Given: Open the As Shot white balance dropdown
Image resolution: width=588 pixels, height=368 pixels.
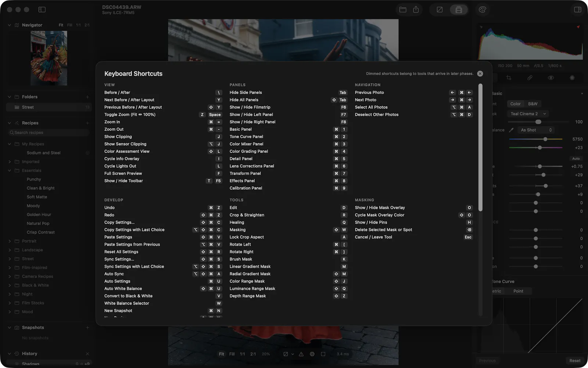Looking at the screenshot, I should coord(536,130).
